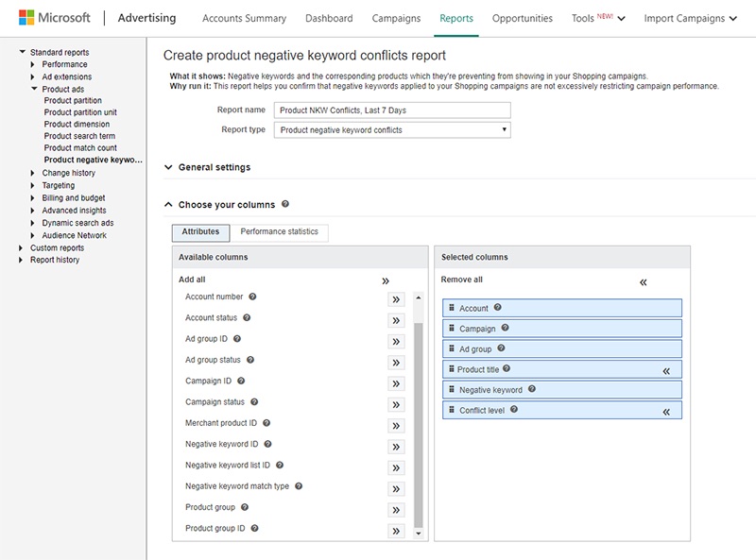Collapse the Standard reports tree node

click(22, 52)
